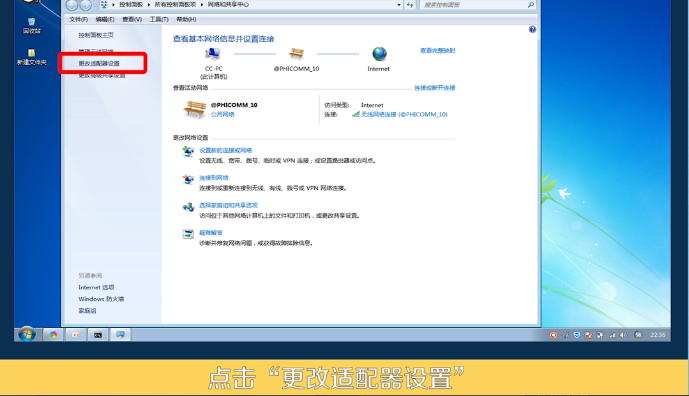This screenshot has height=396, width=689.
Task: Click the 连接到网络 link
Action: (x=214, y=178)
